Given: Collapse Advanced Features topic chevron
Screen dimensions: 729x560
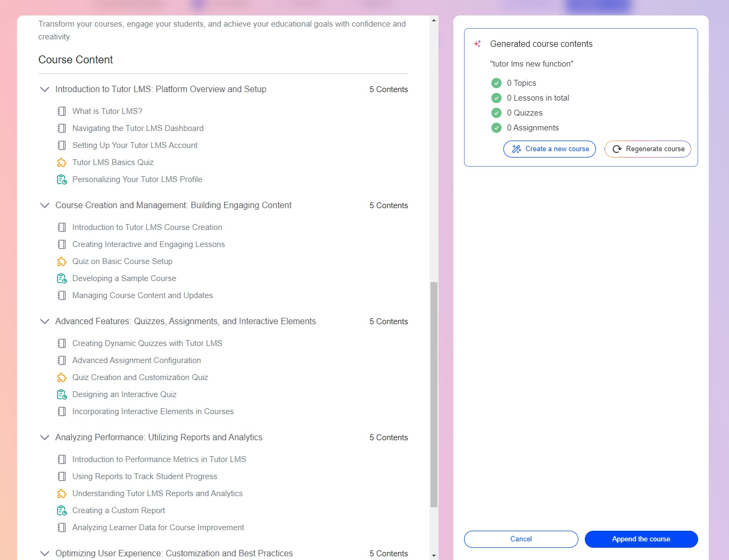Looking at the screenshot, I should pos(45,322).
